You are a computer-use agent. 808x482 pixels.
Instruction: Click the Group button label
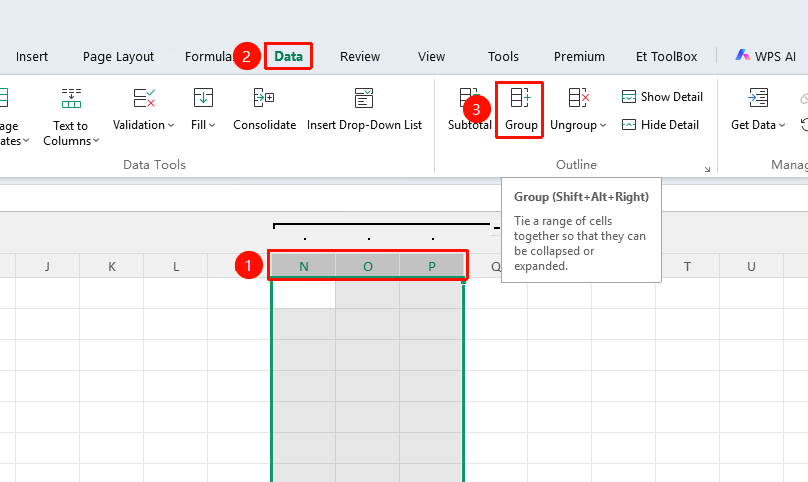coord(521,125)
